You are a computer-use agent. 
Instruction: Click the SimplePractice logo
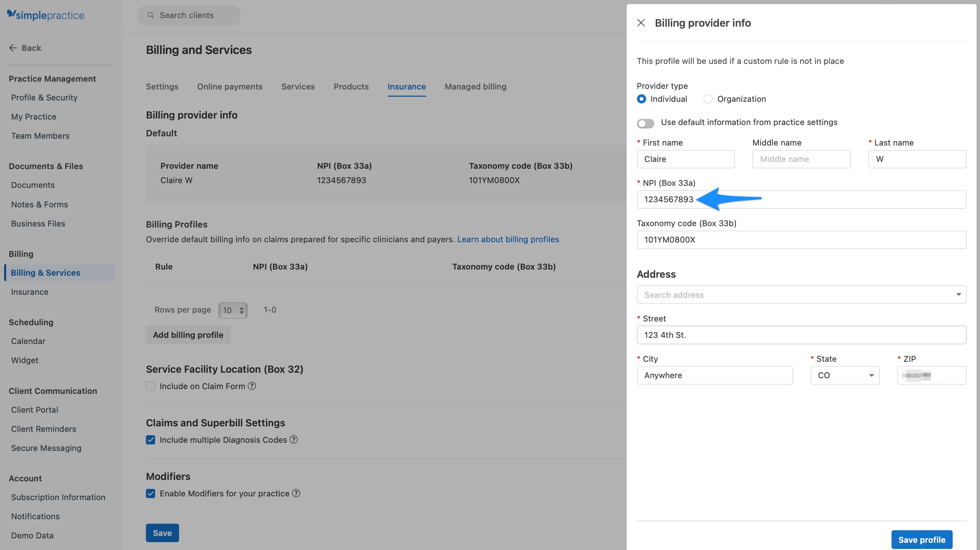46,15
